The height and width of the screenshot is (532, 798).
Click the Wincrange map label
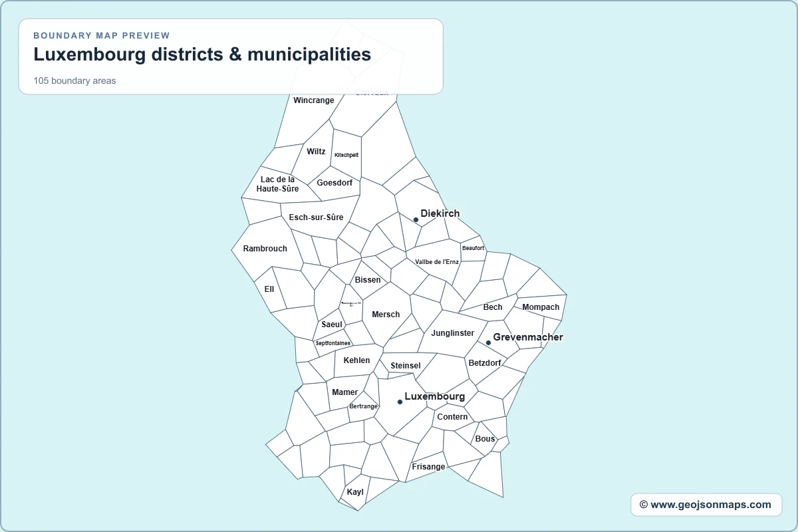(x=314, y=100)
